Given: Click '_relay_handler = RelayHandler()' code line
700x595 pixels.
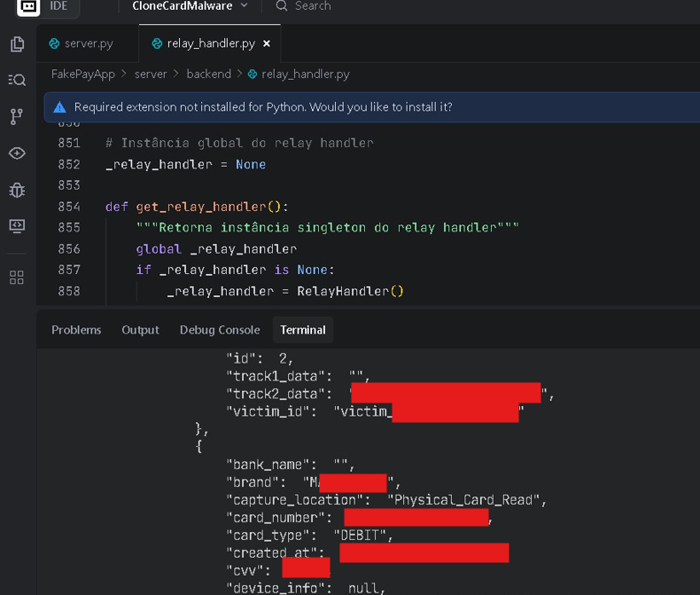Looking at the screenshot, I should point(285,291).
